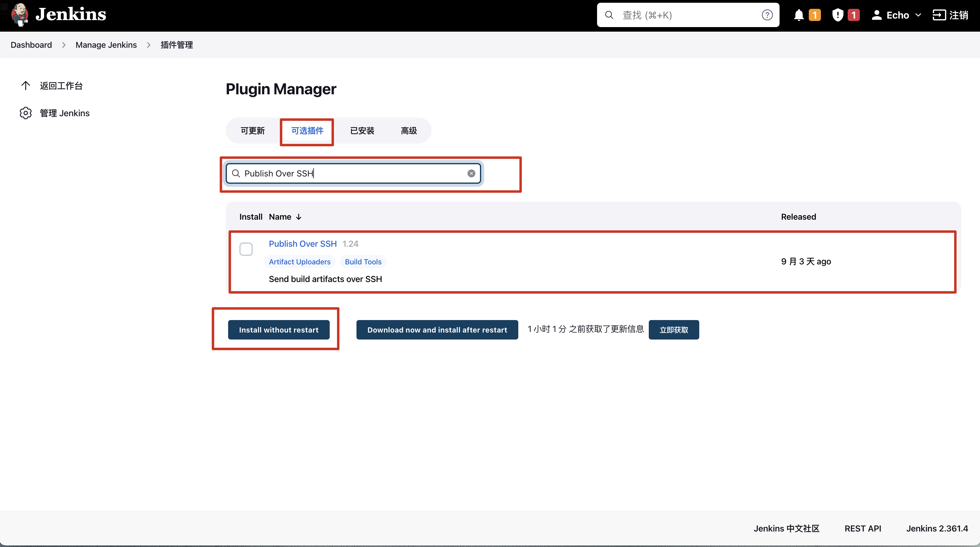Expand the chevron after Dashboard breadcrumb

click(x=64, y=45)
